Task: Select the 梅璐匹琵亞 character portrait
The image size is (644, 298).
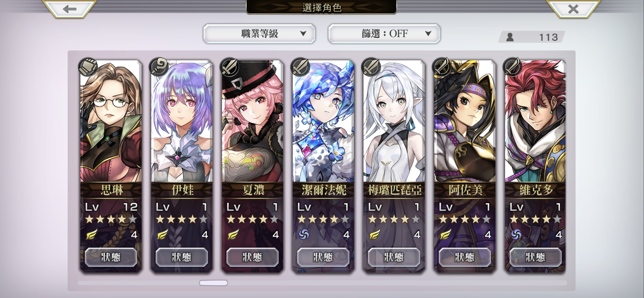Action: (x=394, y=121)
